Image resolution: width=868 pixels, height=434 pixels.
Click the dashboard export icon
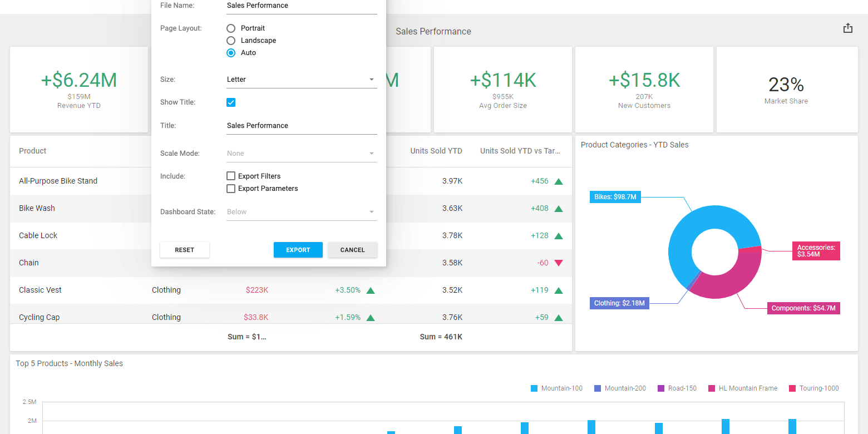847,28
